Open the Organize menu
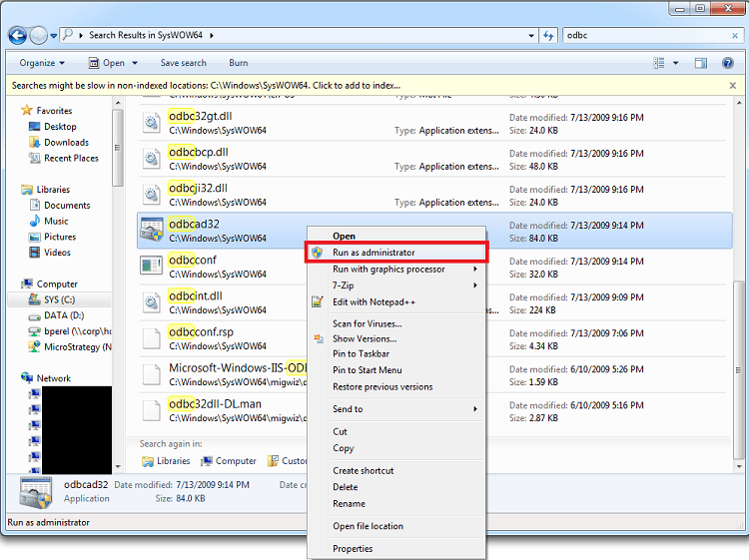 [x=42, y=63]
